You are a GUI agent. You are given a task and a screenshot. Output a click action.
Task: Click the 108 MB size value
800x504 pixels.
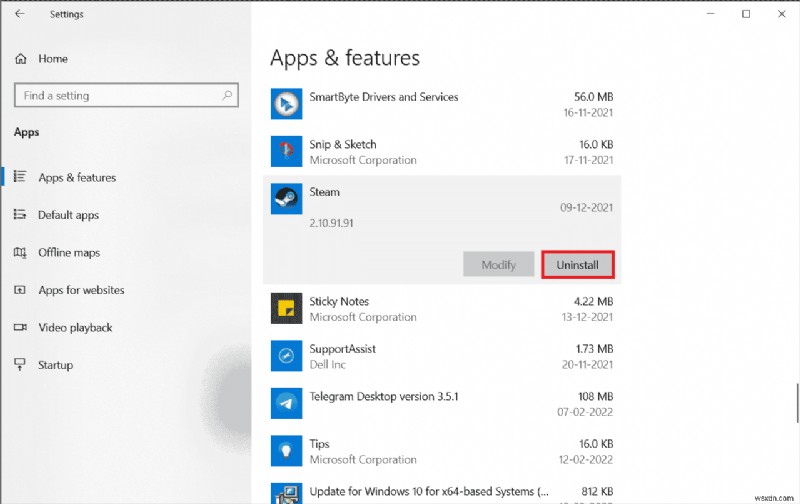click(595, 396)
